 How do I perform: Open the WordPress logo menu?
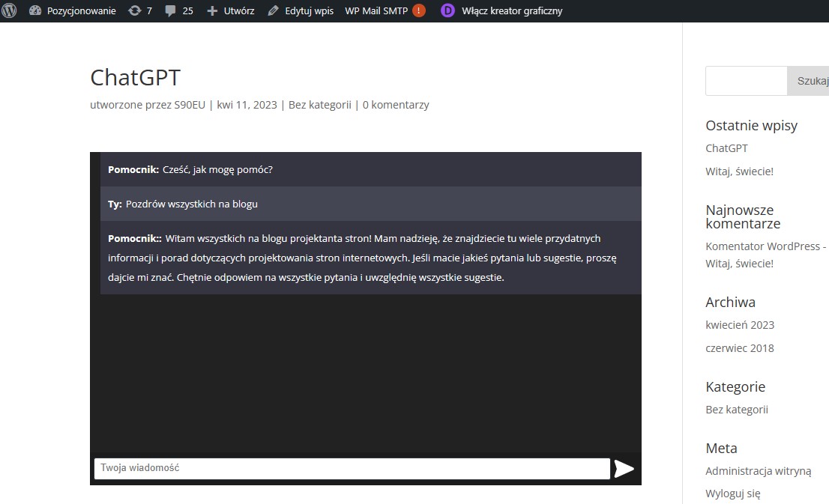point(9,10)
